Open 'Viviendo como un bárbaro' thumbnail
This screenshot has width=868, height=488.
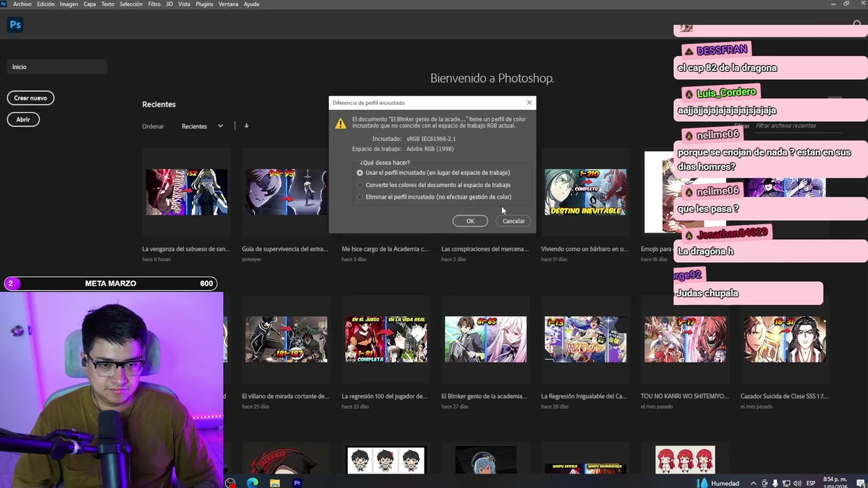[585, 192]
